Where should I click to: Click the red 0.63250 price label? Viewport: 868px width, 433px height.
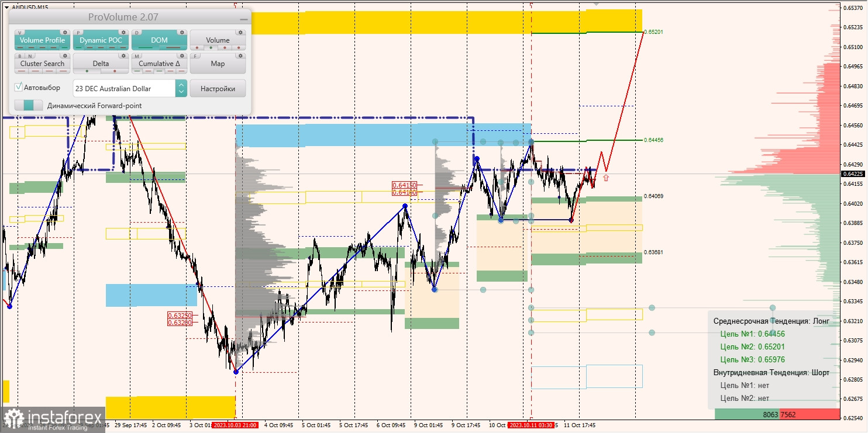[180, 316]
